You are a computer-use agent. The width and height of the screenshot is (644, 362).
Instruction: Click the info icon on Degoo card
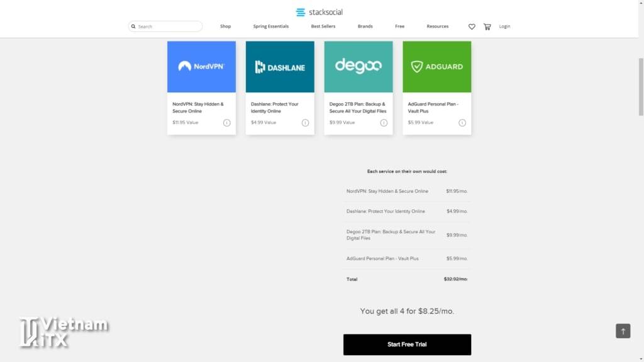384,123
